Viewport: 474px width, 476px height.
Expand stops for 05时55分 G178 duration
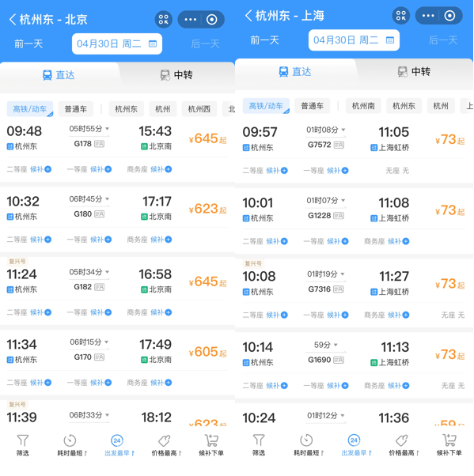[89, 129]
